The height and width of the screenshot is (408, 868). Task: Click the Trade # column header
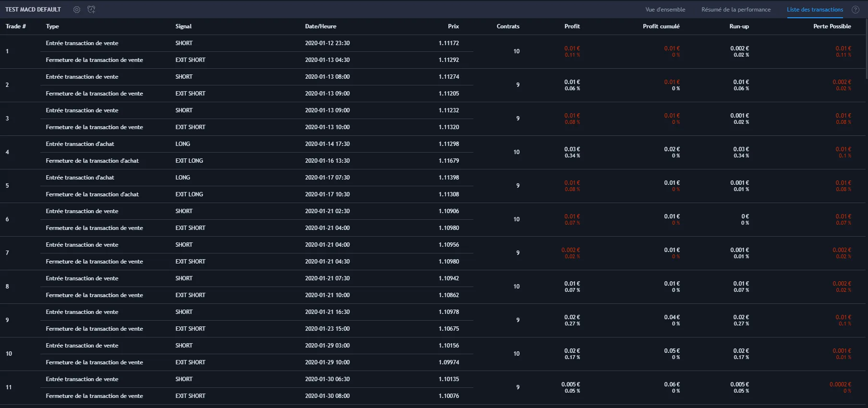pos(16,26)
